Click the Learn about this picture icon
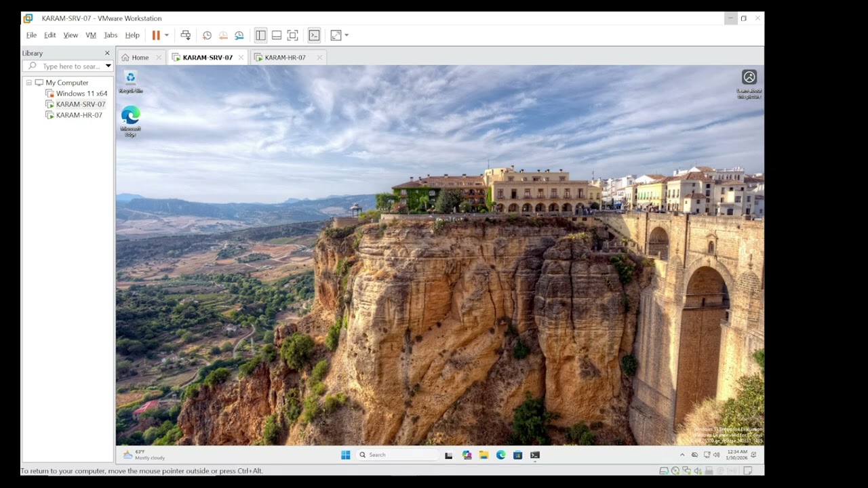Viewport: 868px width, 488px height. click(749, 84)
